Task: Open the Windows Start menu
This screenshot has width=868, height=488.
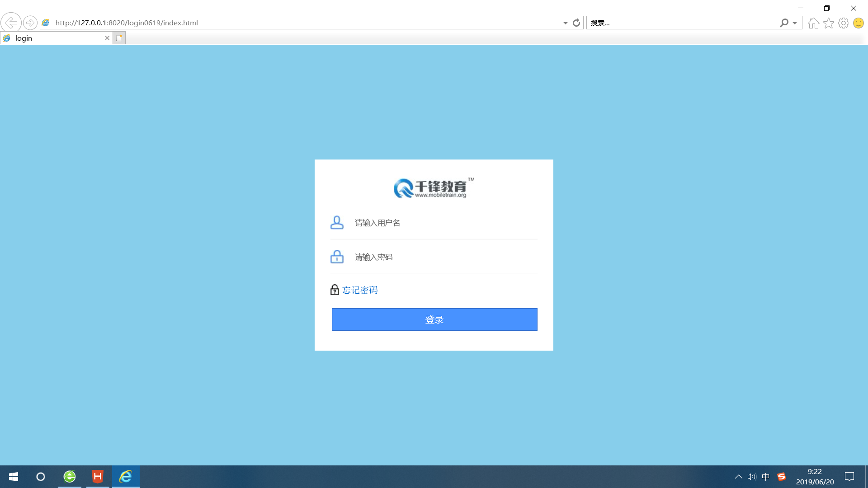Action: (x=14, y=477)
